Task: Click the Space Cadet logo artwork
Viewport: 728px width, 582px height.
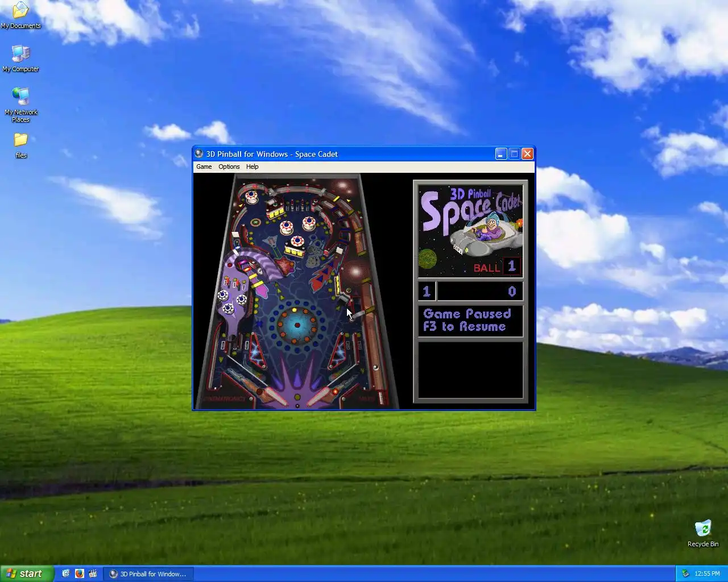Action: [x=470, y=230]
